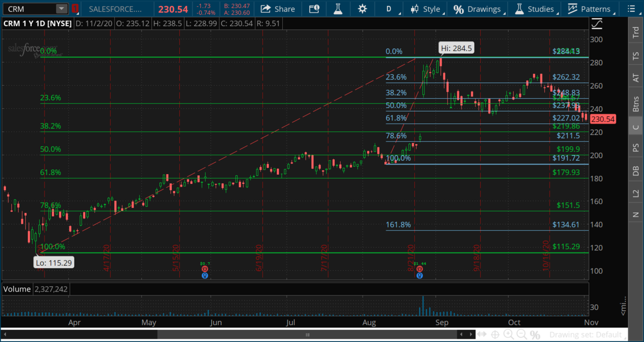Click the blue event icon near 5/15/20

pos(204,276)
